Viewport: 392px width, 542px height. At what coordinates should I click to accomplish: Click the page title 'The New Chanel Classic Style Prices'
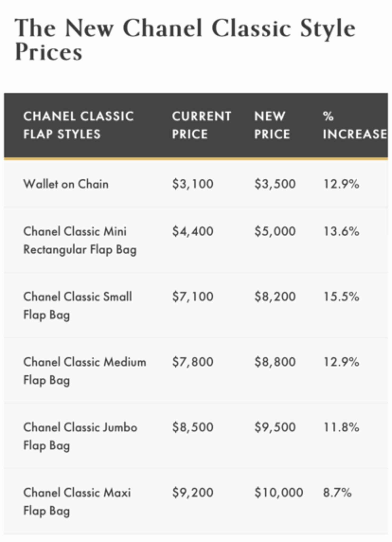(x=185, y=39)
